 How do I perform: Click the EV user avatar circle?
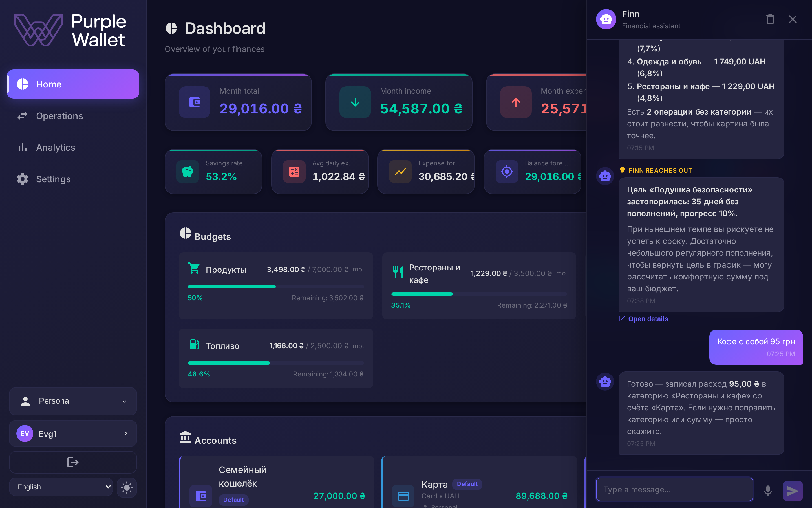click(x=25, y=433)
